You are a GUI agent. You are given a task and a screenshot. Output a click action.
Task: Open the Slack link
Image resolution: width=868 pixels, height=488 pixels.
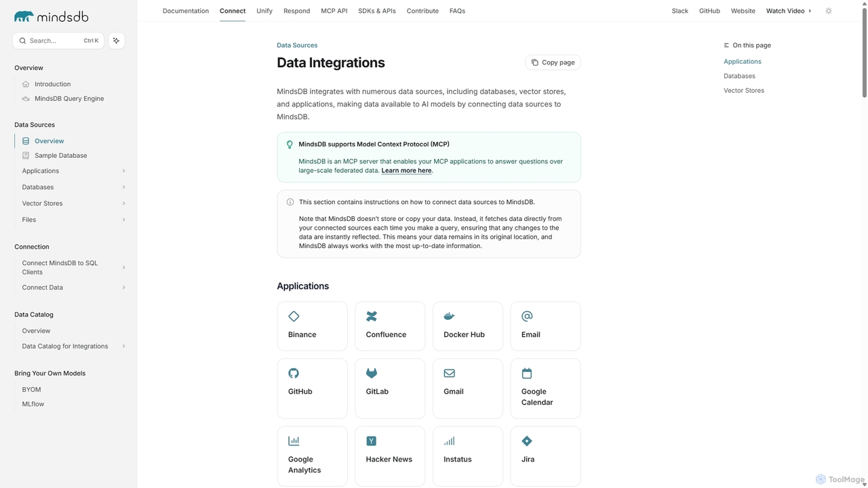pyautogui.click(x=680, y=11)
